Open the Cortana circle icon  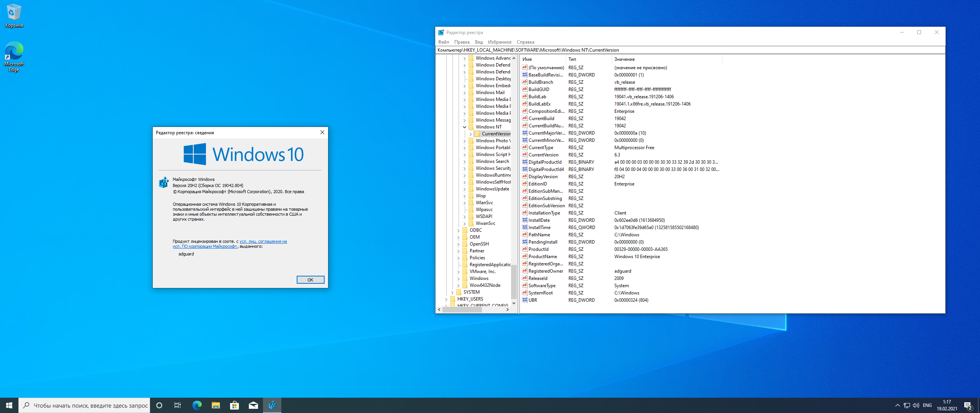click(159, 405)
